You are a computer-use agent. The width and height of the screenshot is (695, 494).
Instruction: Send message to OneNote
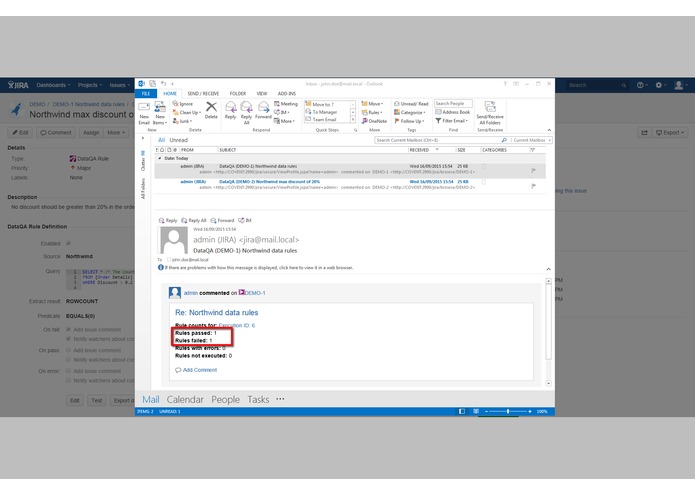click(x=374, y=121)
